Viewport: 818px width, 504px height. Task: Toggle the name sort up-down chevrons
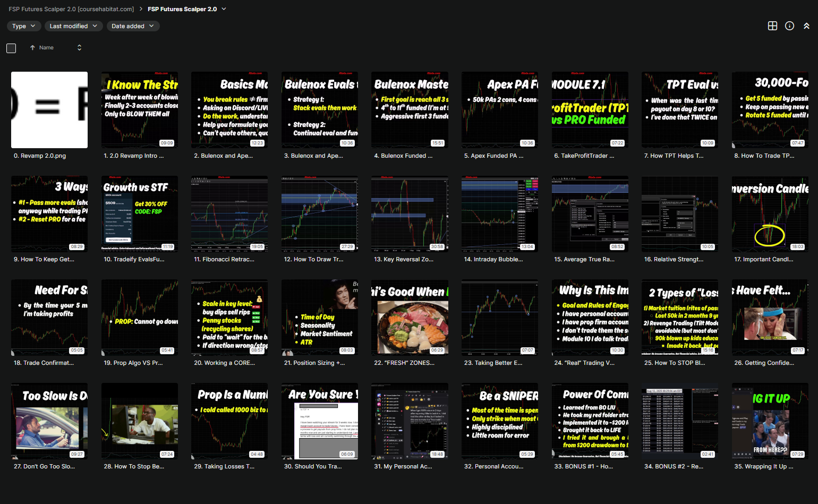pos(79,48)
